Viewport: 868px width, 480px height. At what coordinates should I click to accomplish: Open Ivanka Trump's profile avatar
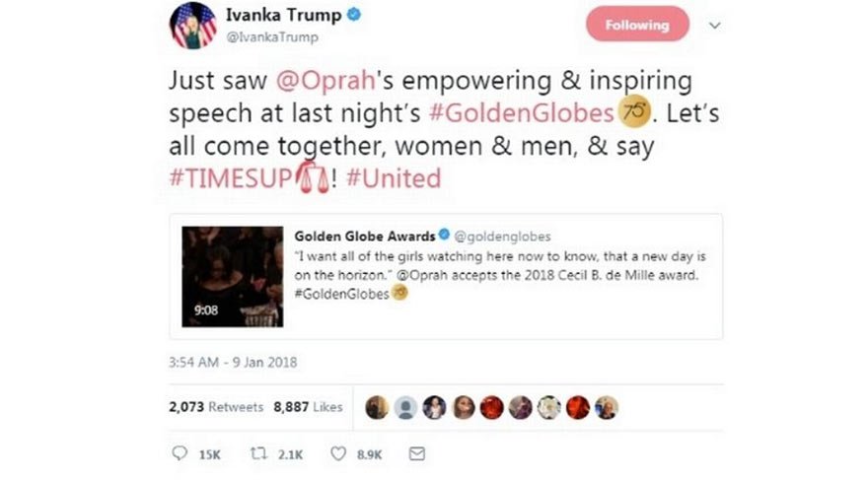coord(192,26)
